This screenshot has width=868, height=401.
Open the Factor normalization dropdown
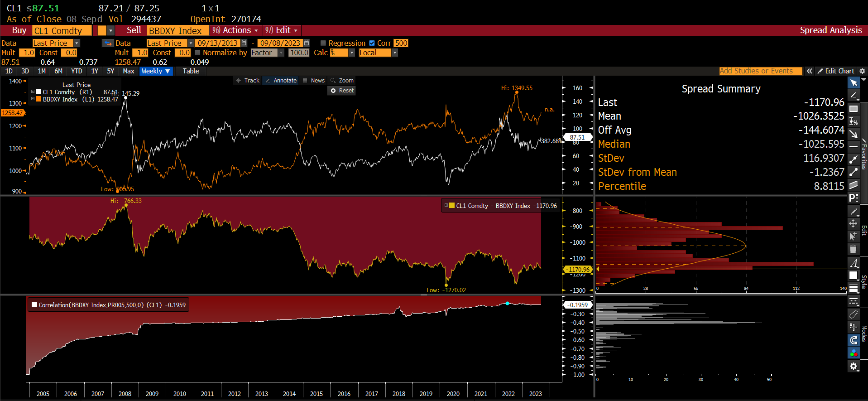pos(281,53)
